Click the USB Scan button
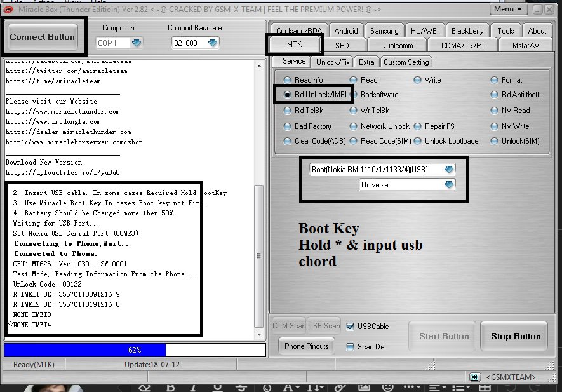Viewport: 562px width, 392px height. [x=324, y=326]
